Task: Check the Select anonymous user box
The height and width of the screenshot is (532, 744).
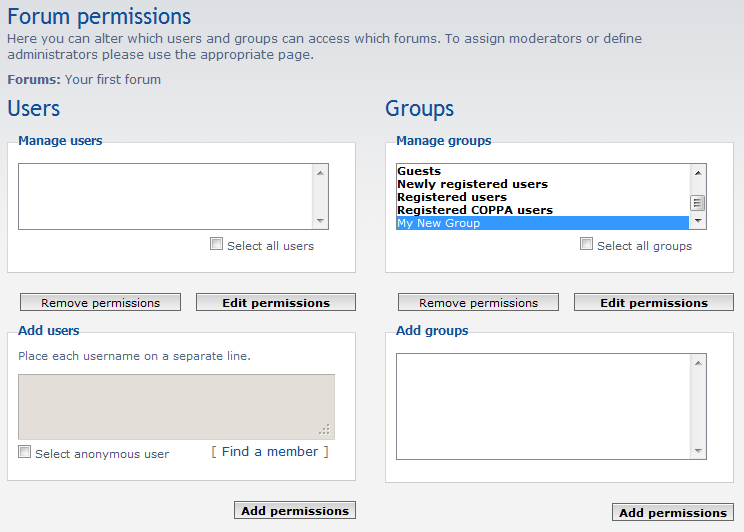Action: 25,452
